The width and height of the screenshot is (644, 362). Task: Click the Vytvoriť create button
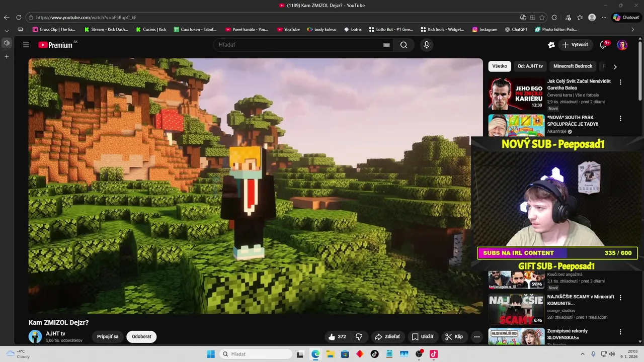click(x=575, y=45)
